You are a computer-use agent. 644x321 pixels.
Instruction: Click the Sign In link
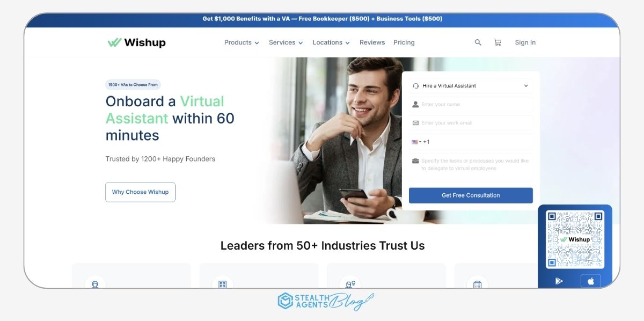[525, 42]
